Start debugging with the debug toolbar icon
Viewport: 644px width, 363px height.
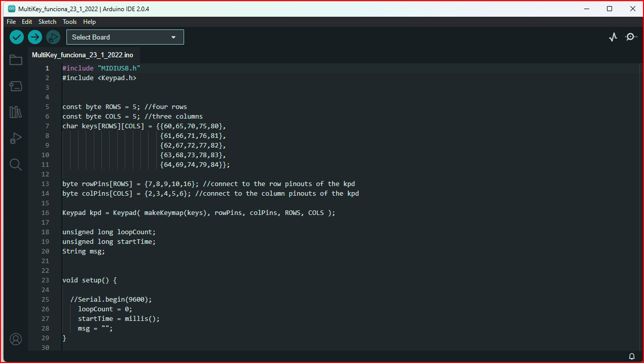coord(53,37)
